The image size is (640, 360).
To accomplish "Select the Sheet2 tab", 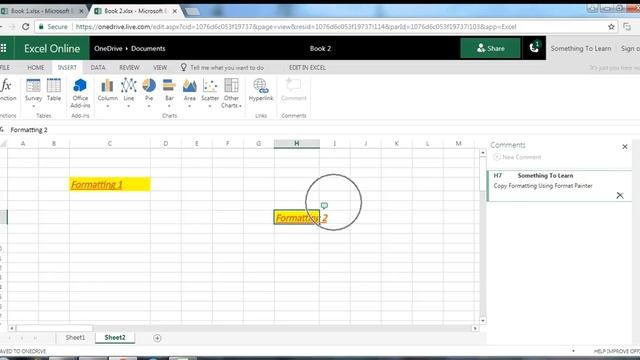I will pyautogui.click(x=115, y=338).
